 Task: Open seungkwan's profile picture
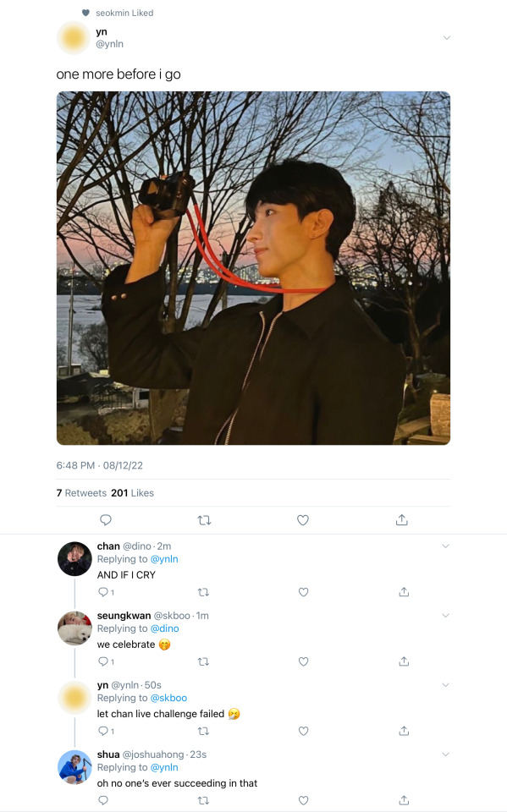point(74,628)
